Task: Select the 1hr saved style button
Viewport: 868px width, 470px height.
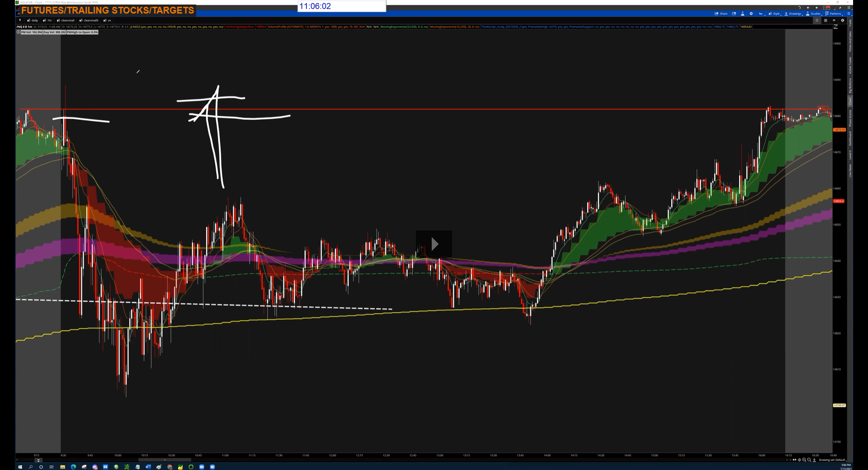Action: coord(47,20)
